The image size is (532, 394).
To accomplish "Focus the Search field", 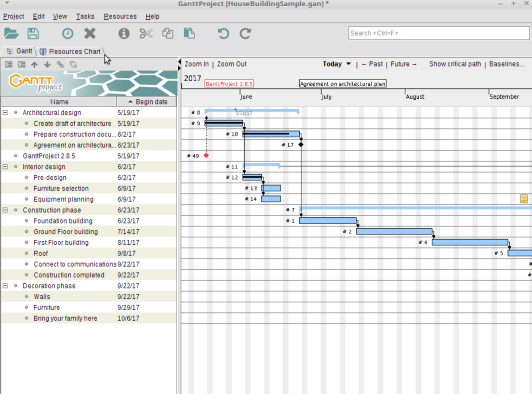I will pos(438,33).
